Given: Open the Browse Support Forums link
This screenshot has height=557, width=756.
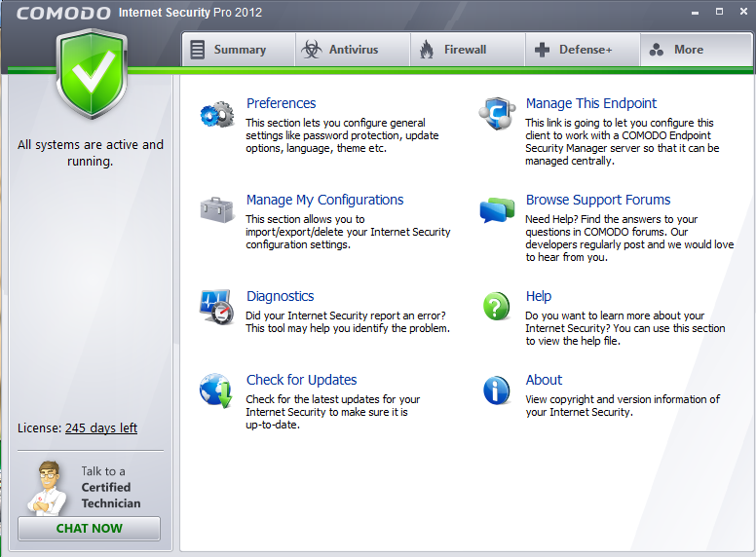Looking at the screenshot, I should point(597,200).
